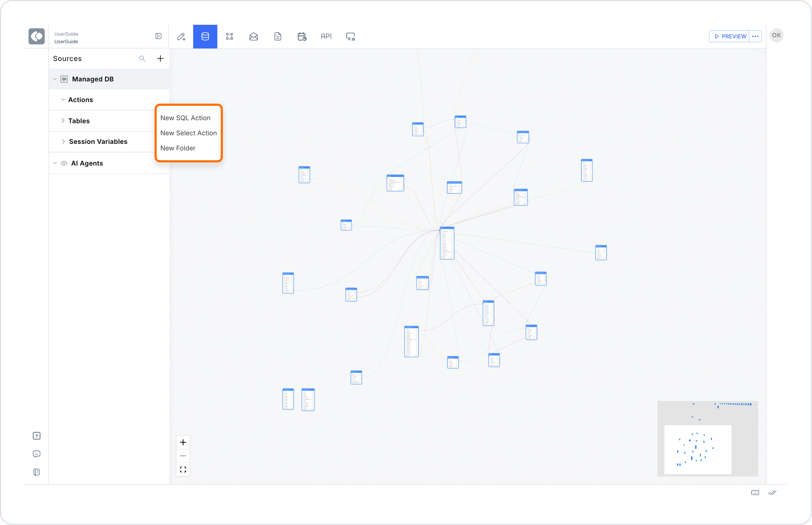The height and width of the screenshot is (525, 812).
Task: Open the monitor settings icon
Action: click(x=350, y=37)
